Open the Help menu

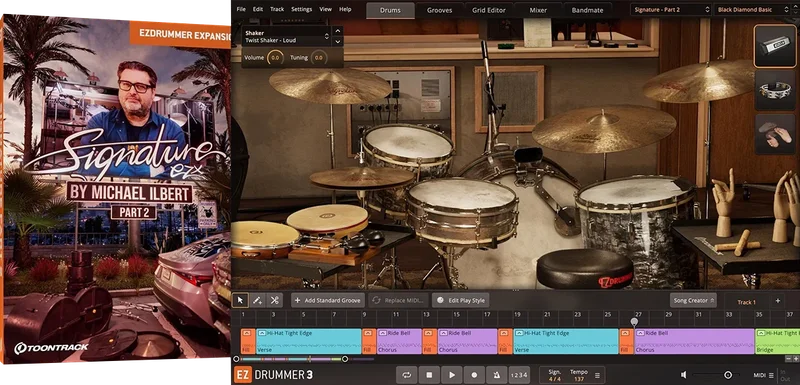pyautogui.click(x=345, y=9)
